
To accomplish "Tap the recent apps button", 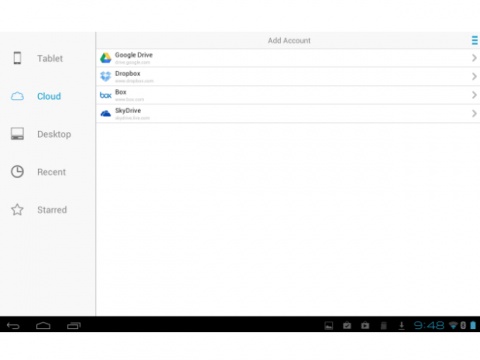I will tap(74, 326).
